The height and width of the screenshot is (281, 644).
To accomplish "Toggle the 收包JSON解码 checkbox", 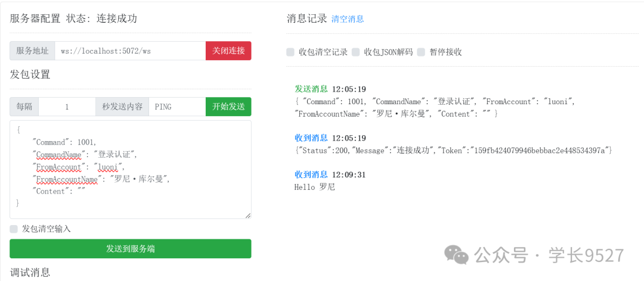I will (x=356, y=52).
